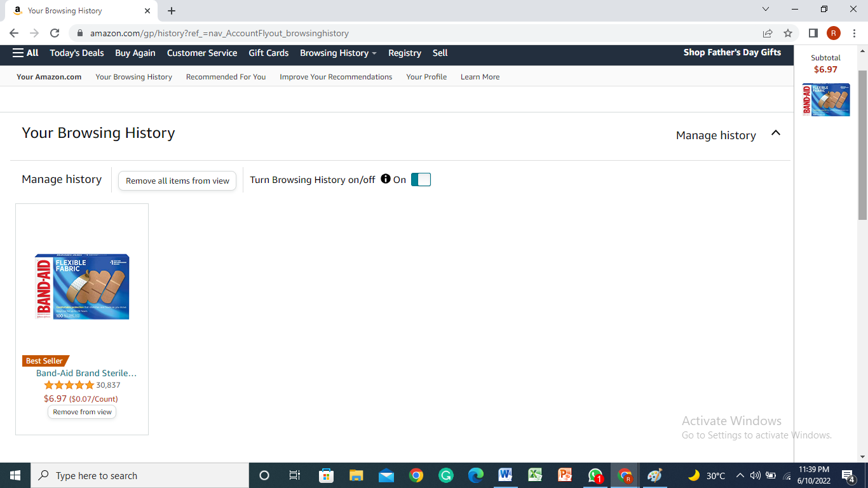The image size is (868, 488).
Task: Select Your Browsing History subnav link
Action: [x=134, y=77]
